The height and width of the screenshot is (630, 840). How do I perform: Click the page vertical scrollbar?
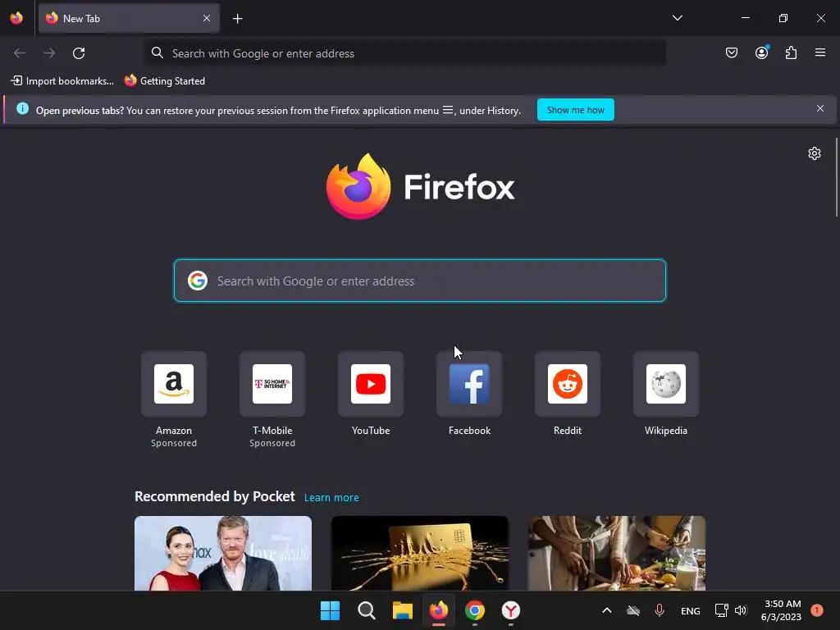(837, 177)
